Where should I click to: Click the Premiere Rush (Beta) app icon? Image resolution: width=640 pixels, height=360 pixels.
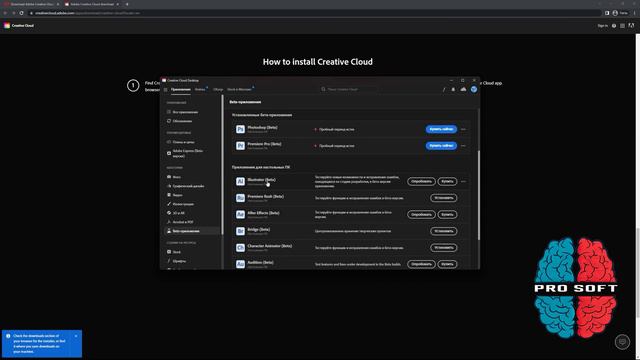240,198
